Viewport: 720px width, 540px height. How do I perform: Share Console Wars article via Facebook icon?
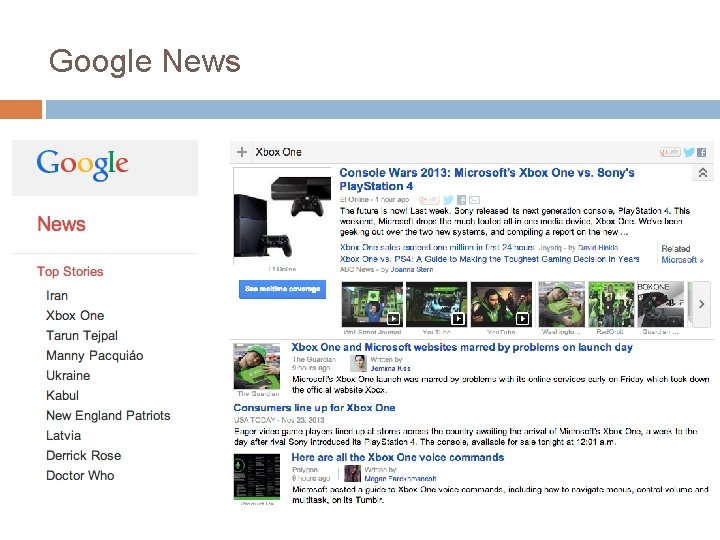pyautogui.click(x=461, y=199)
